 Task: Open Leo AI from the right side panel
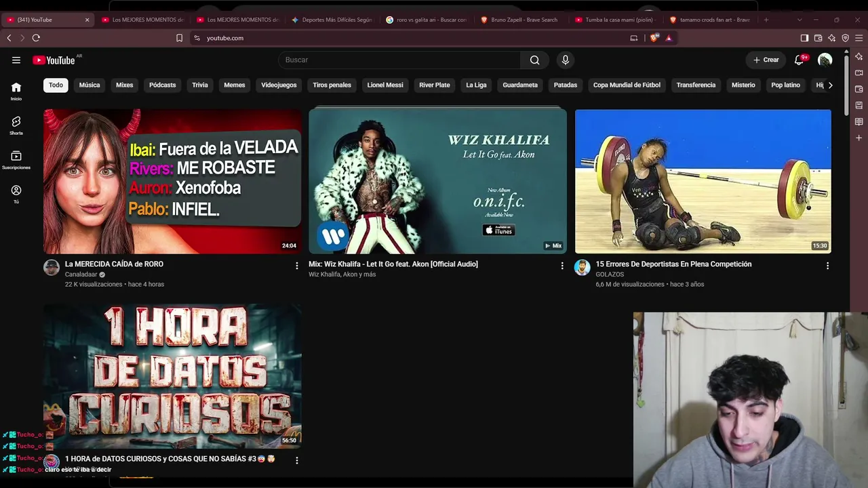coord(859,56)
